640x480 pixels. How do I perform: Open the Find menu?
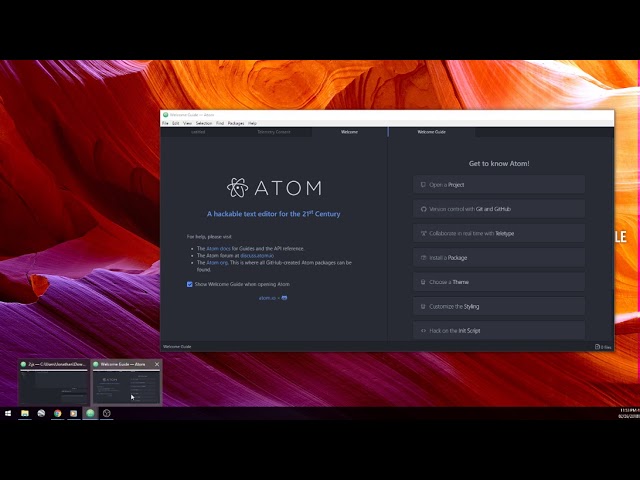220,123
